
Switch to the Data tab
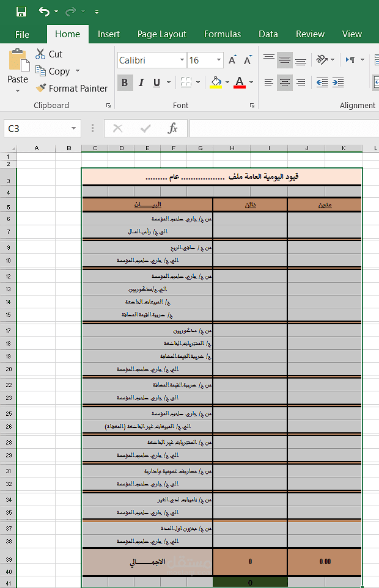pyautogui.click(x=268, y=34)
